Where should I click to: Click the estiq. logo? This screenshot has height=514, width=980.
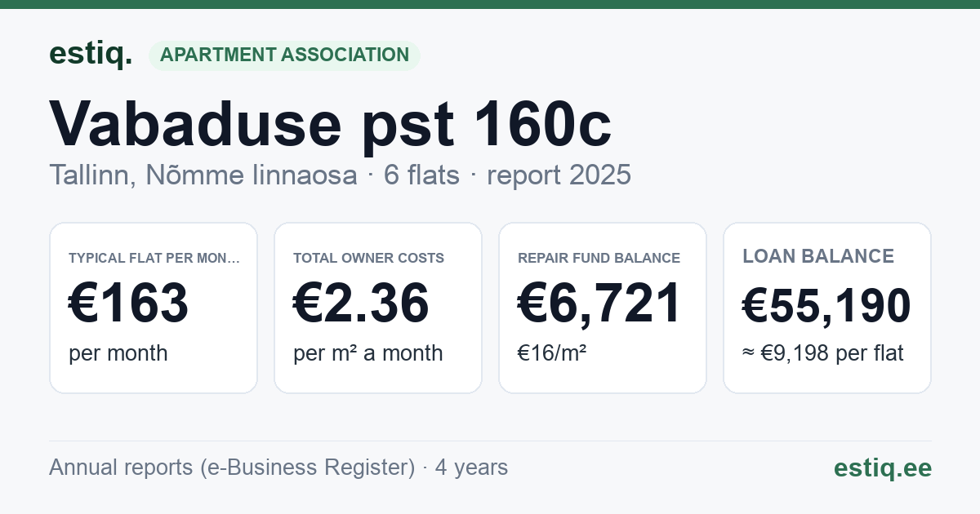coord(91,55)
